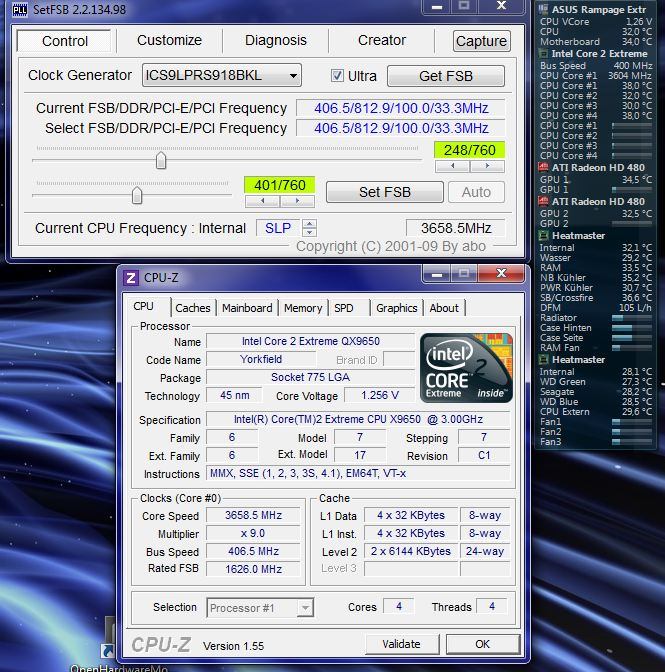Click the Set FSB button
The width and height of the screenshot is (665, 672).
coord(384,192)
